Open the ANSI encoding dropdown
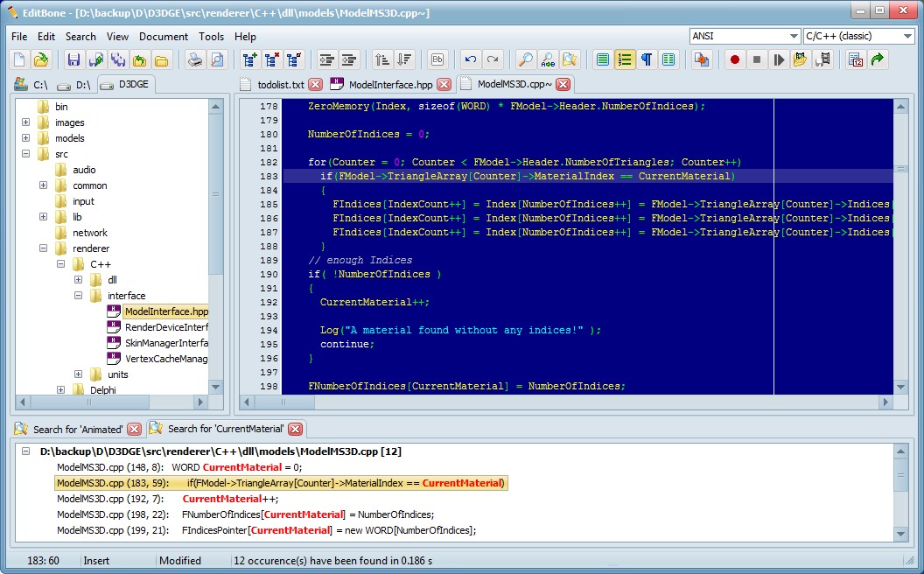 pos(793,36)
